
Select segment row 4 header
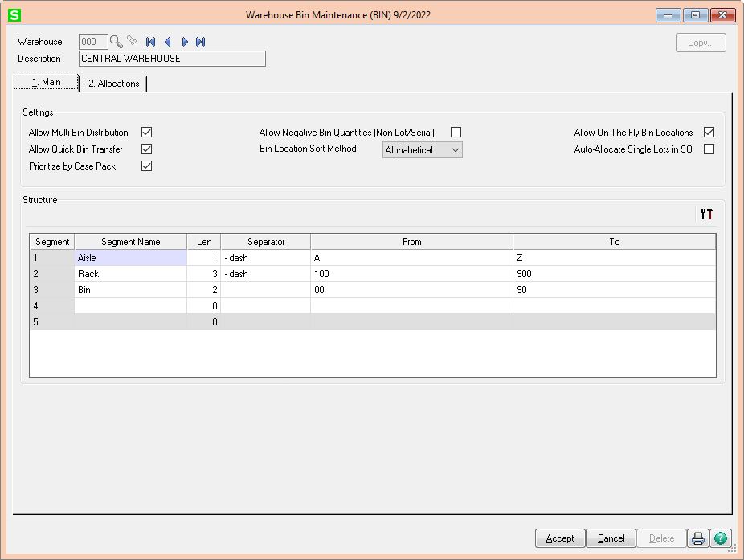(x=52, y=306)
